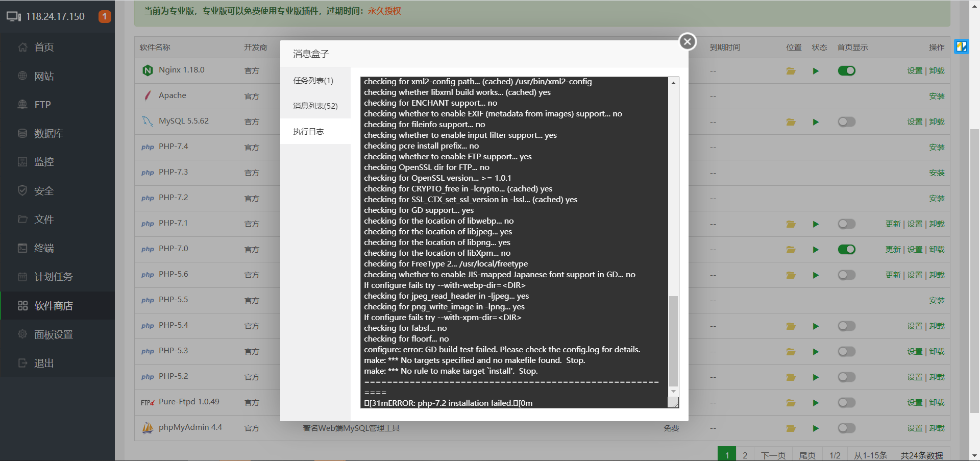Image resolution: width=980 pixels, height=461 pixels.
Task: Click the log scrollbar down arrow
Action: click(674, 391)
